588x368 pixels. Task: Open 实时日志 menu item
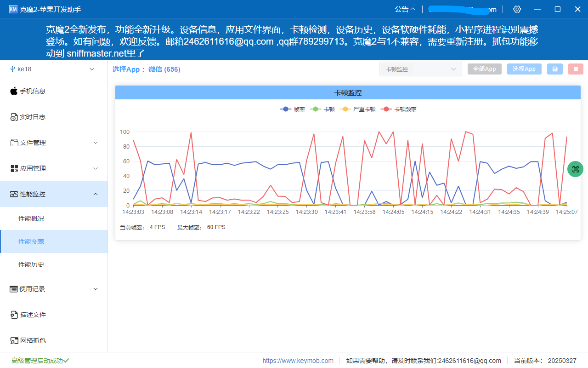(54, 117)
